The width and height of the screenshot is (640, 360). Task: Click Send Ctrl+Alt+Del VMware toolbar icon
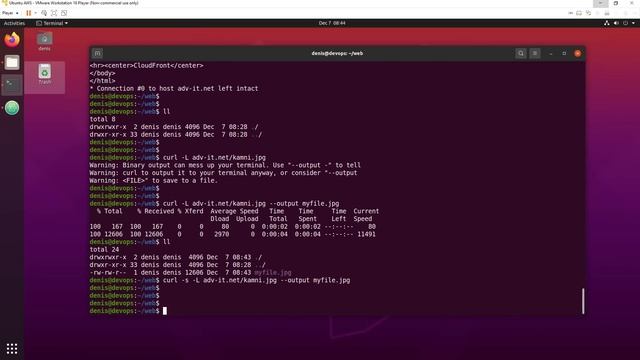pyautogui.click(x=44, y=13)
